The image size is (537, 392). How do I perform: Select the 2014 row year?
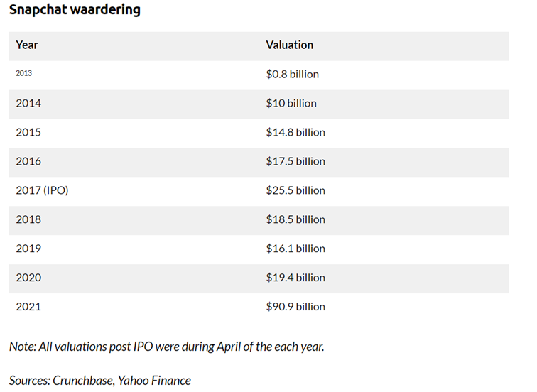28,103
